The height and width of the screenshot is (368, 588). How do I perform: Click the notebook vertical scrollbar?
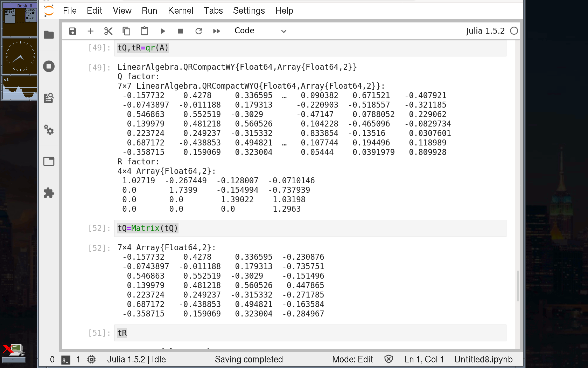point(518,286)
